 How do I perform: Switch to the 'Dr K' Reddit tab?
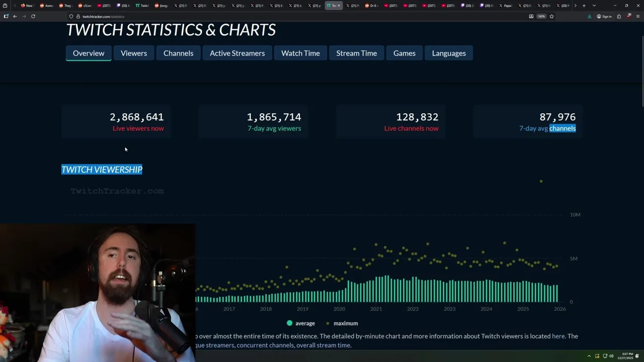[x=372, y=6]
